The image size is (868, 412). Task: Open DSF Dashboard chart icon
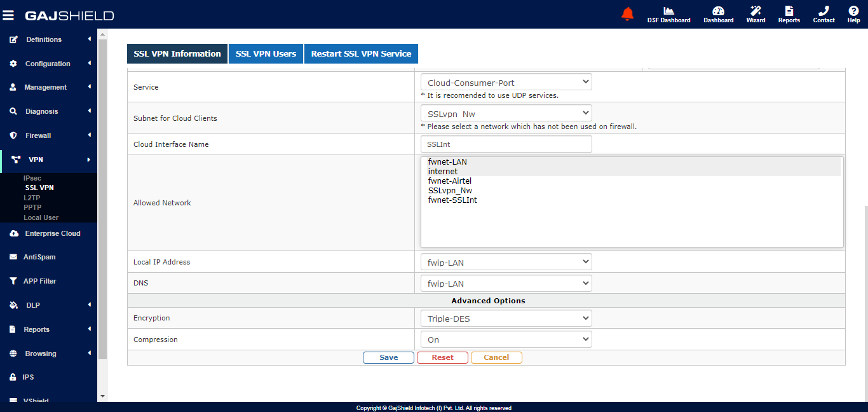(x=668, y=11)
